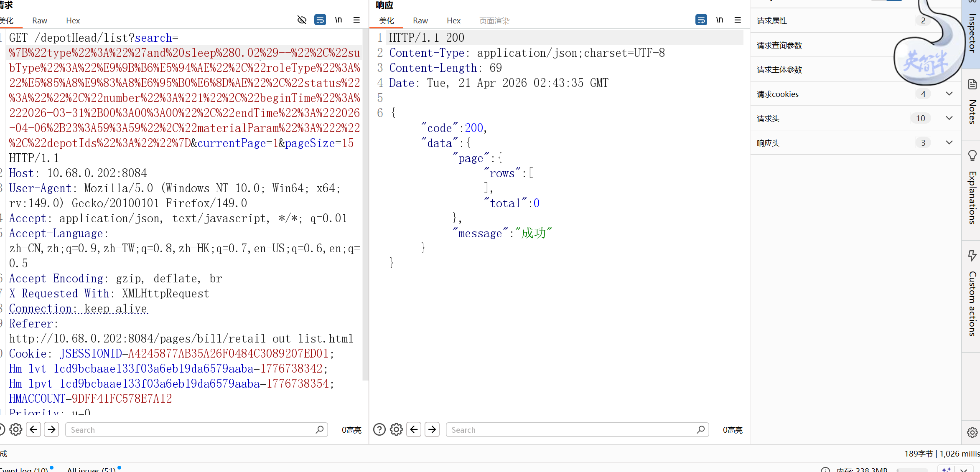980x472 pixels.
Task: Open side panel settings gear icon
Action: 972,432
